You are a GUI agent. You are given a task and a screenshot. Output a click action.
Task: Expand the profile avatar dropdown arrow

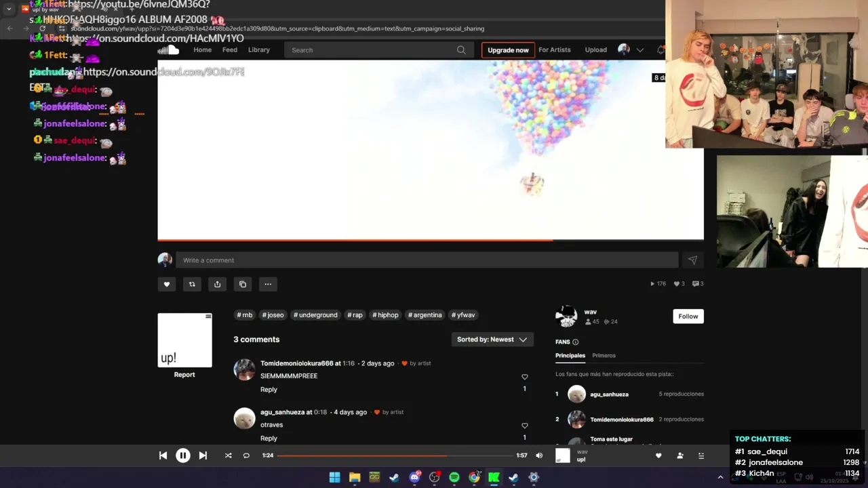[x=639, y=50]
